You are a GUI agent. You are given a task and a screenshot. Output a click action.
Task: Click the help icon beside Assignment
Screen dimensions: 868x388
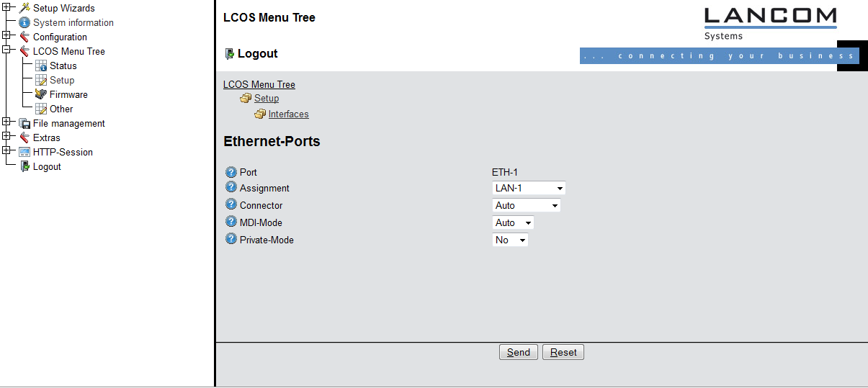point(231,187)
